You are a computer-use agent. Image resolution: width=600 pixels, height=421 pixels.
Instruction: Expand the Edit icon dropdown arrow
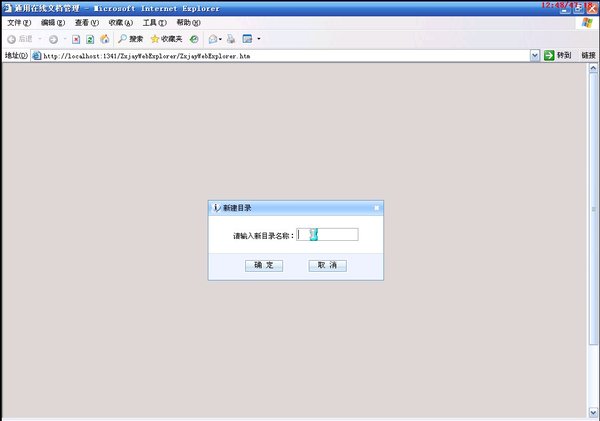259,39
